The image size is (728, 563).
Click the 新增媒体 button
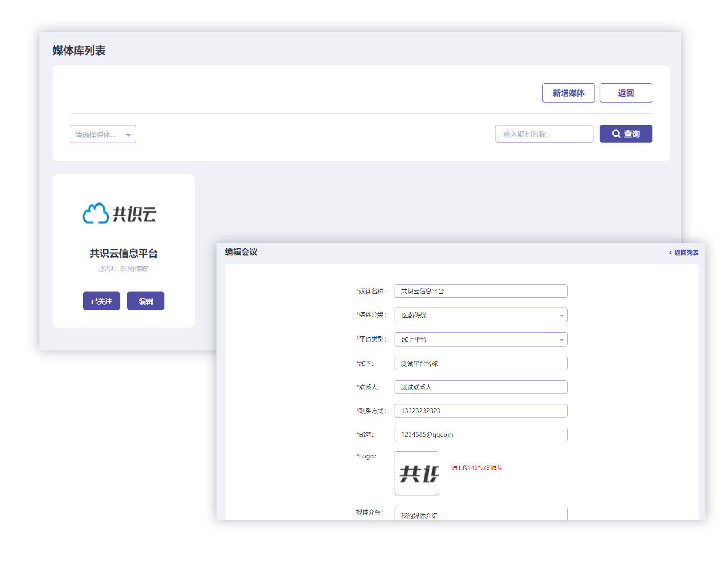point(568,93)
